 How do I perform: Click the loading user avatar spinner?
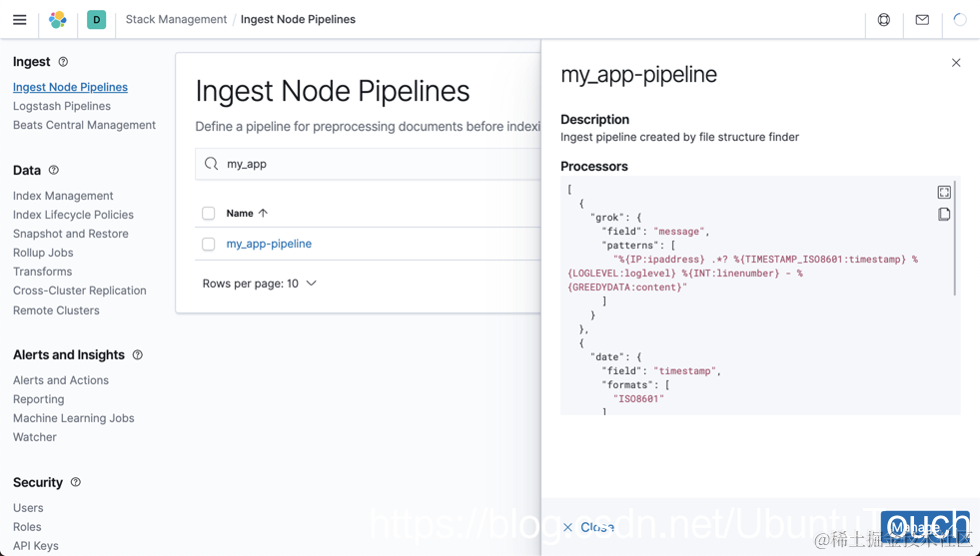(x=960, y=19)
